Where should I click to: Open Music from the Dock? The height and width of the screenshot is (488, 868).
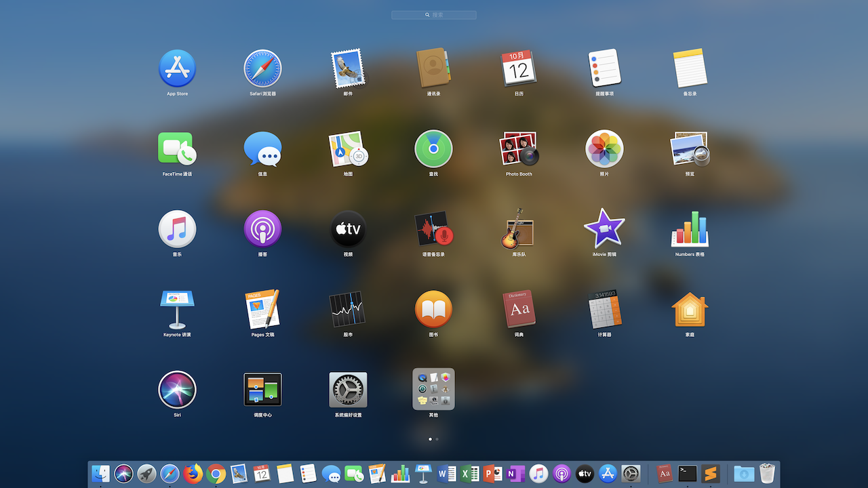pos(538,473)
